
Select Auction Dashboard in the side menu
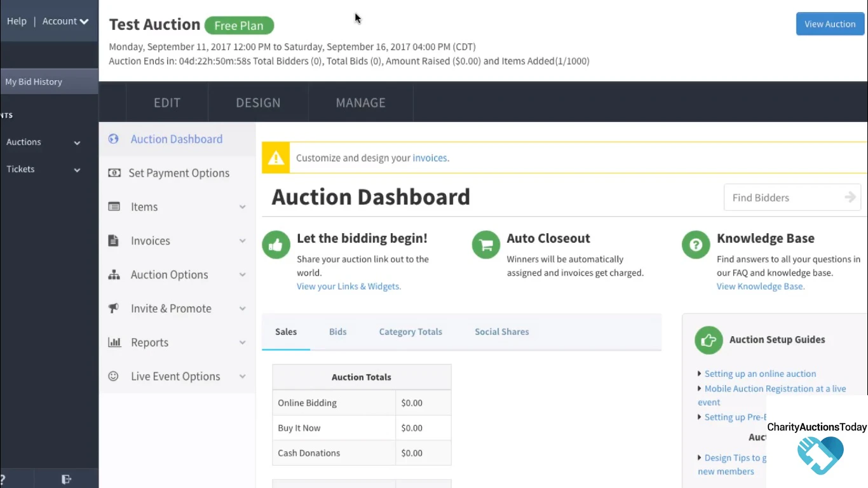click(x=177, y=139)
